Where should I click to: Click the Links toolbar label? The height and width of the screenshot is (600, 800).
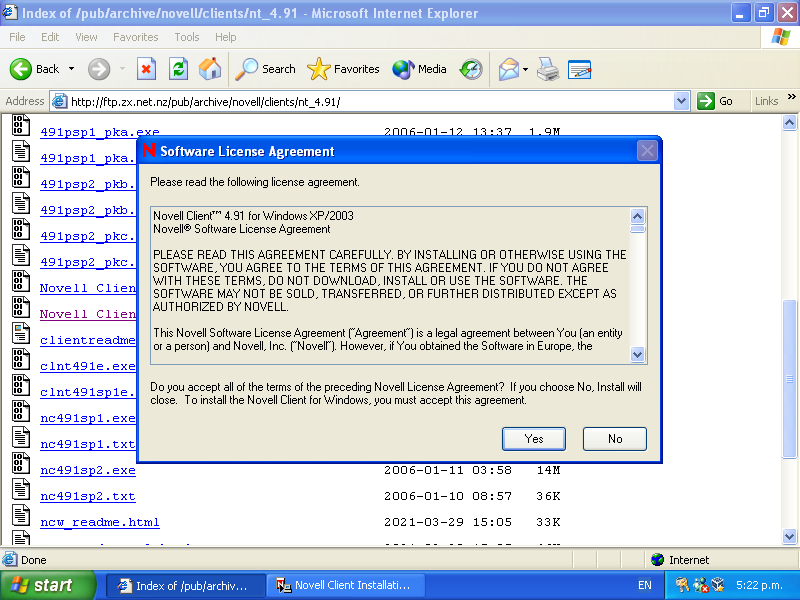click(766, 101)
